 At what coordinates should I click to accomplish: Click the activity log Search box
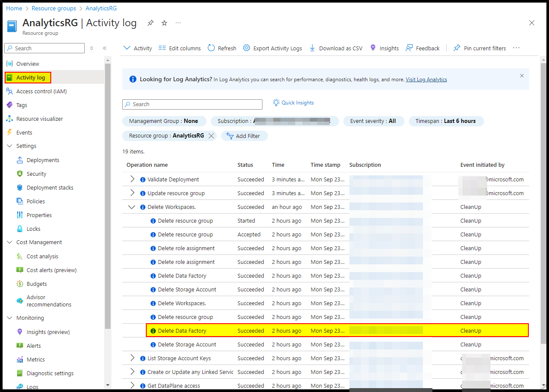(x=192, y=104)
